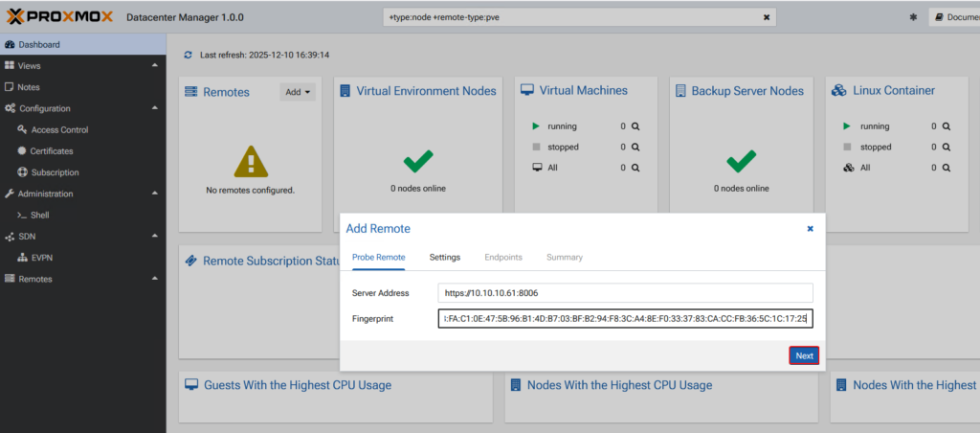Collapse the Views section in the sidebar
Screen dimensions: 980x433
click(154, 66)
